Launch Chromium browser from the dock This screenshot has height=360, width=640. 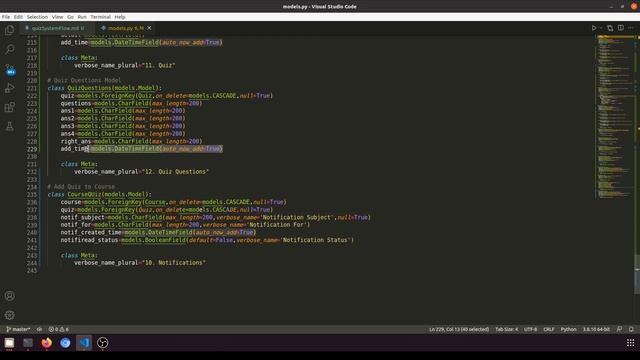(65, 343)
